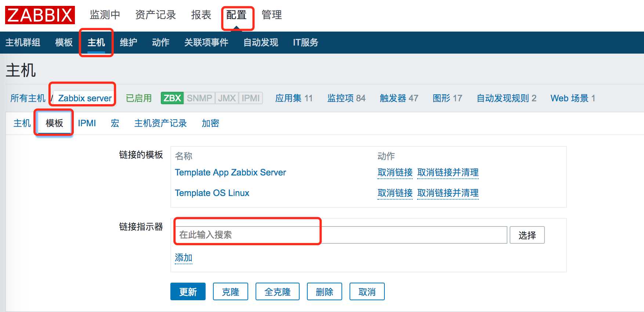
Task: Click the IPMI availability badge
Action: [251, 98]
